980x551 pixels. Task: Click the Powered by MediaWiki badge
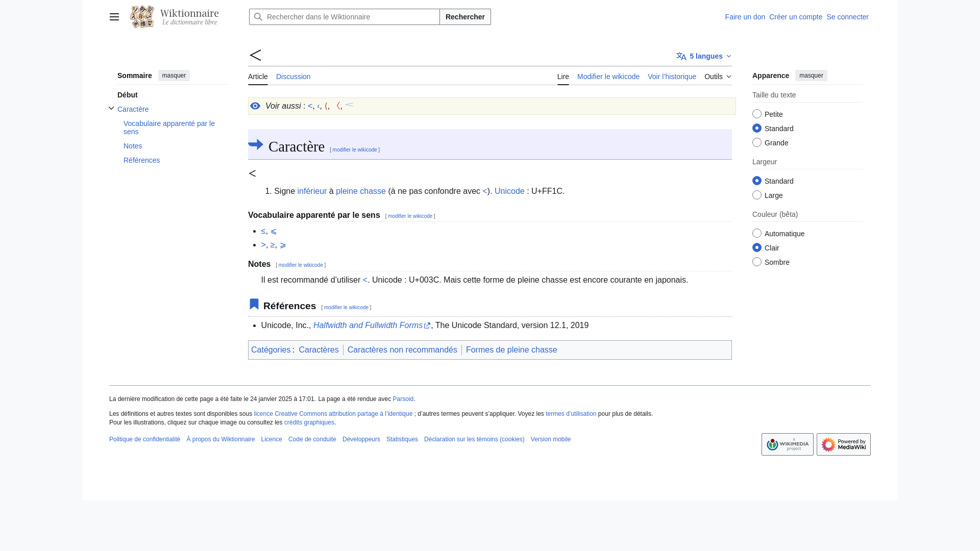(x=843, y=444)
